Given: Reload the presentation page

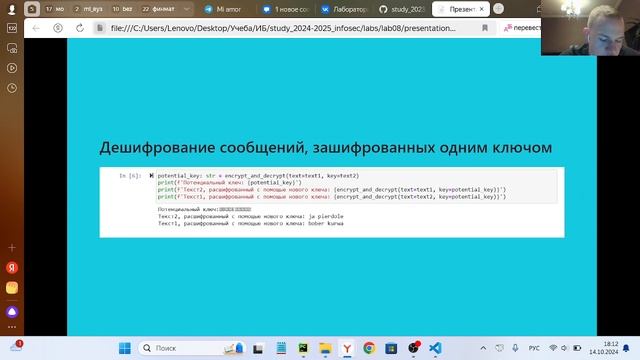Looking at the screenshot, I should (80, 28).
